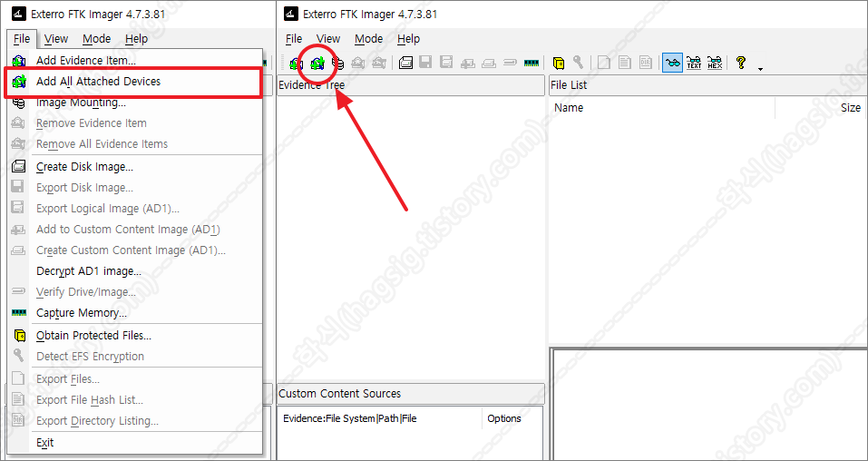This screenshot has height=461, width=868.
Task: Click the Export Disk Image floppy toolbar icon
Action: tap(425, 63)
